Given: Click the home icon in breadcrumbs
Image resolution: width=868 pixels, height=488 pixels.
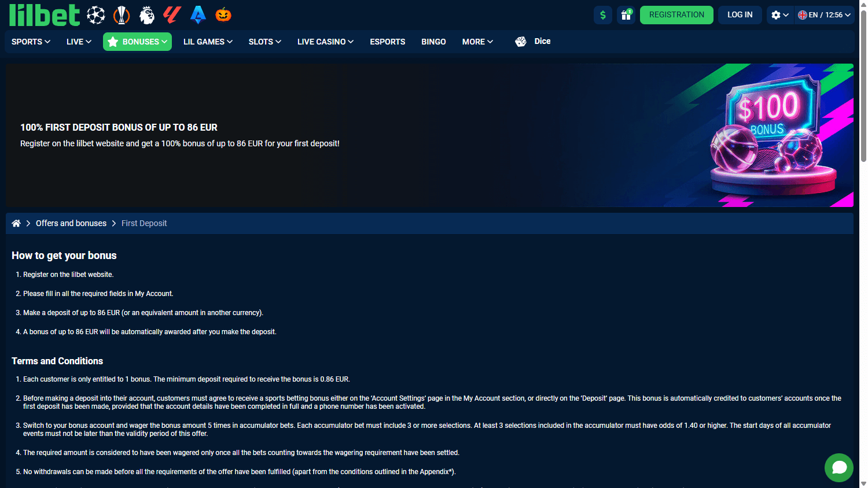Looking at the screenshot, I should pyautogui.click(x=16, y=223).
